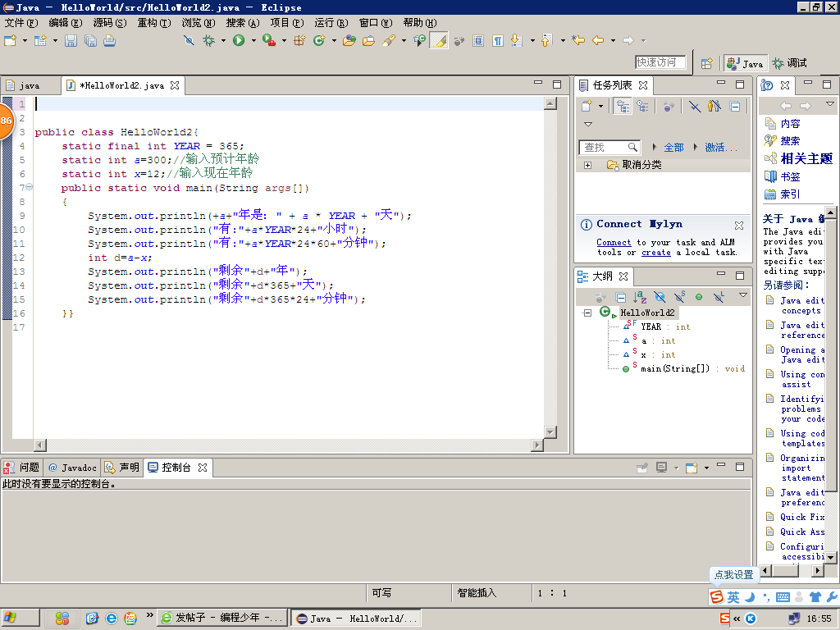Switch to the Javadoc tab
The width and height of the screenshot is (840, 630).
[72, 468]
